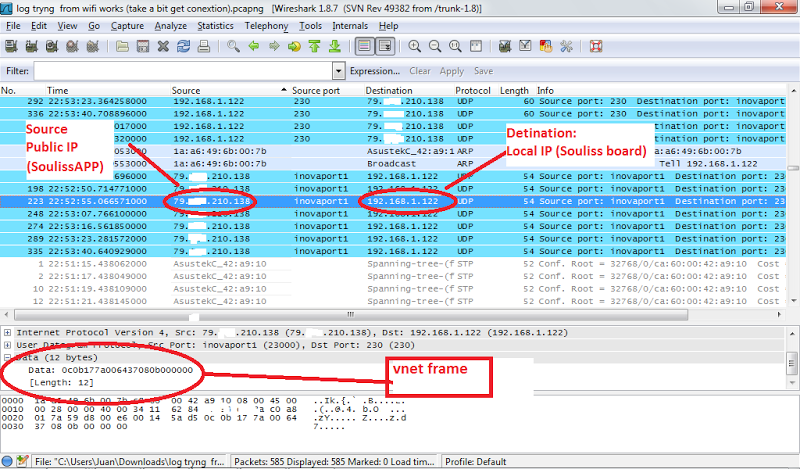Jump to first packet icon

(x=315, y=46)
